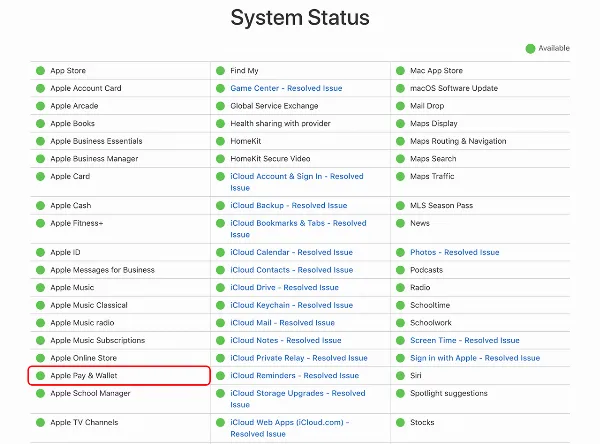Click iCloud Mail - Resolved Issue link

tap(282, 323)
